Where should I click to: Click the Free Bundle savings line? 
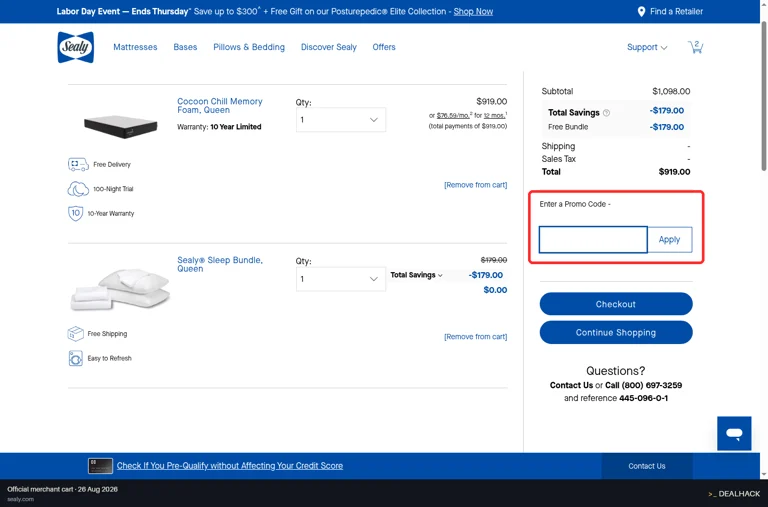[x=616, y=127]
